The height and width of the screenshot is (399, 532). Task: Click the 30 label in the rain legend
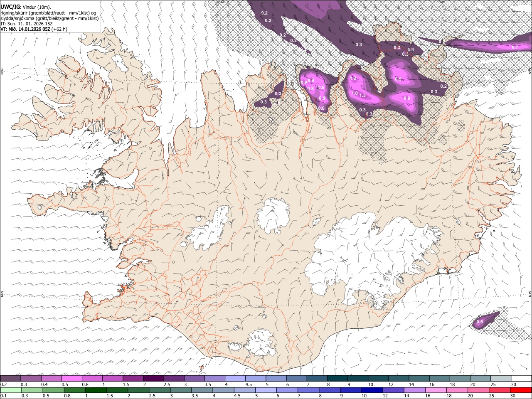[513, 396]
